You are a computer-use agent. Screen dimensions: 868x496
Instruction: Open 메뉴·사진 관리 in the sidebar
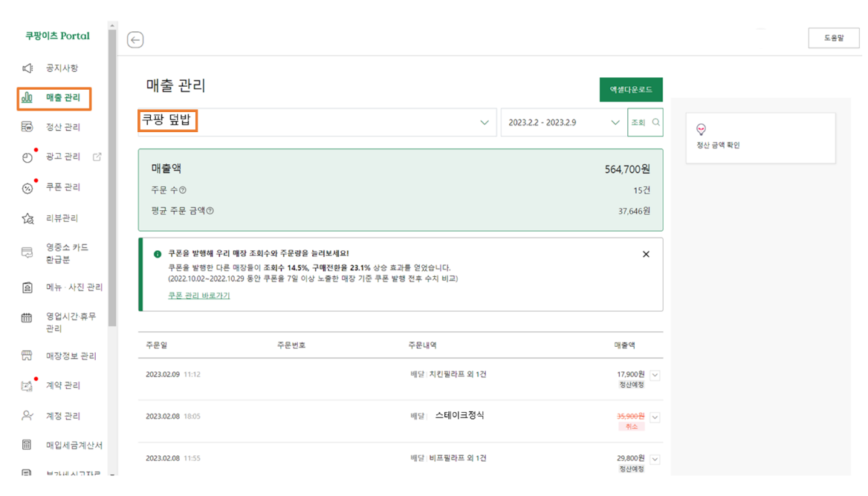pyautogui.click(x=74, y=287)
